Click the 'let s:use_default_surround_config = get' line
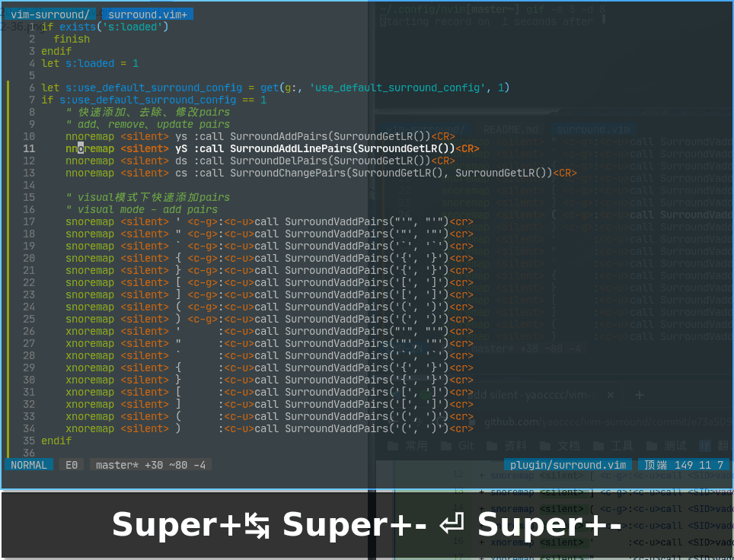Image resolution: width=734 pixels, height=560 pixels. click(x=276, y=87)
